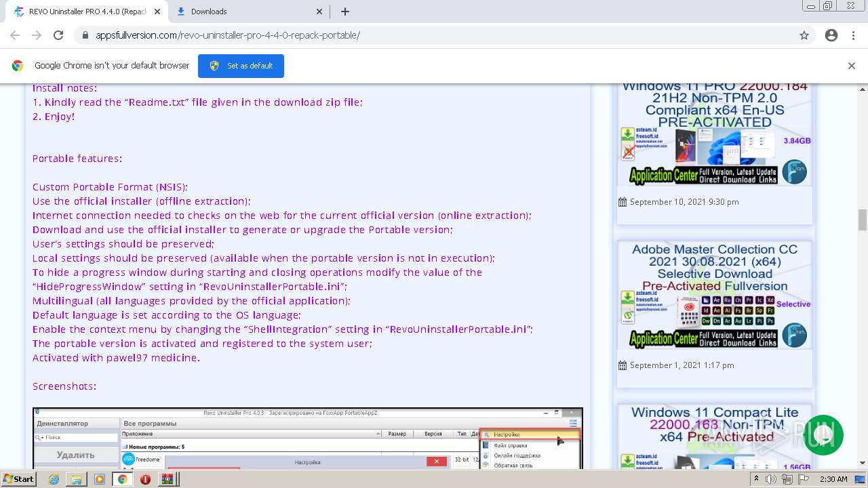Click scrollbar up arrow
The height and width of the screenshot is (488, 868).
point(863,89)
